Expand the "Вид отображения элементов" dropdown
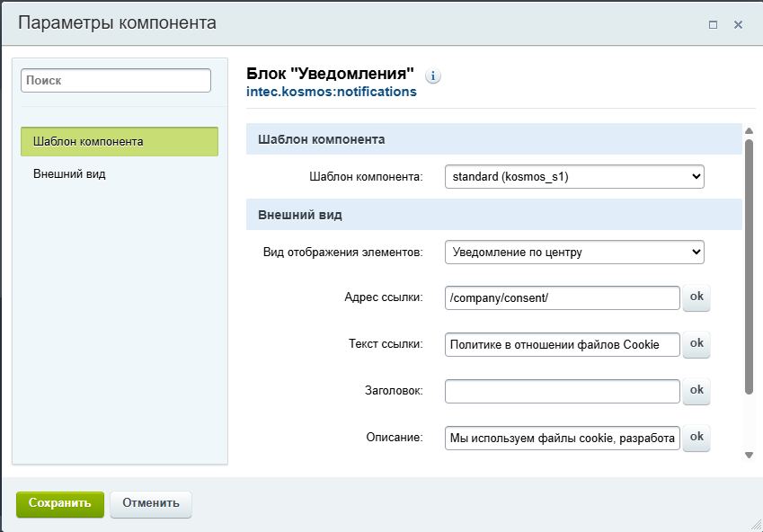The height and width of the screenshot is (532, 763). (x=574, y=253)
